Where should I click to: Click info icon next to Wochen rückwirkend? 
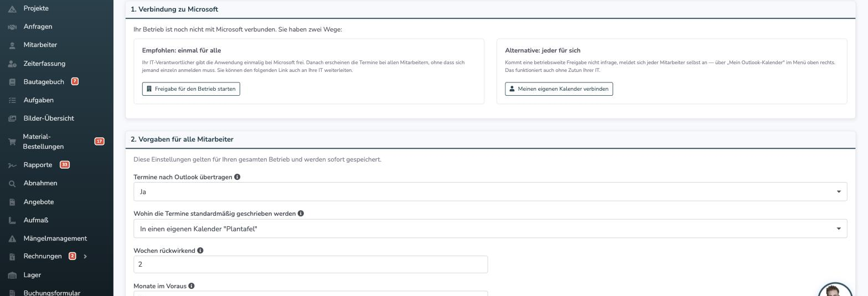tap(200, 251)
